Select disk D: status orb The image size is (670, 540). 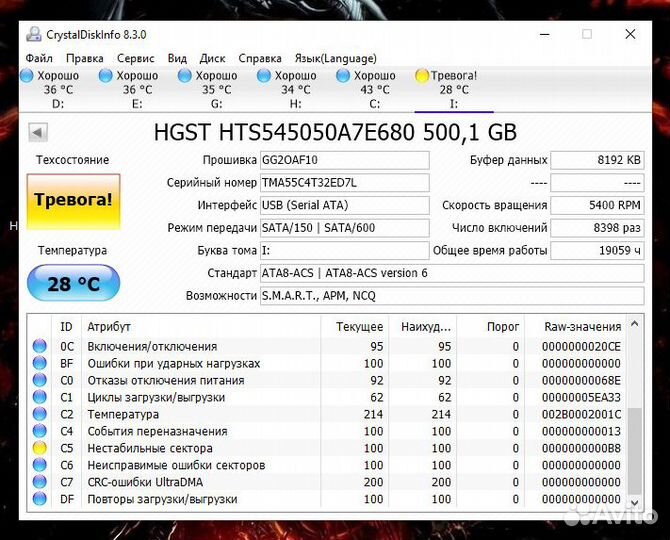pyautogui.click(x=26, y=76)
